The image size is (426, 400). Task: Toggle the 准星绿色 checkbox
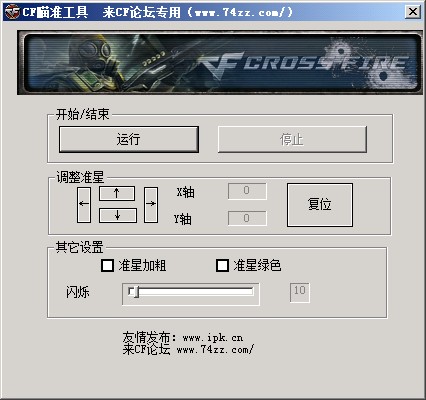222,266
